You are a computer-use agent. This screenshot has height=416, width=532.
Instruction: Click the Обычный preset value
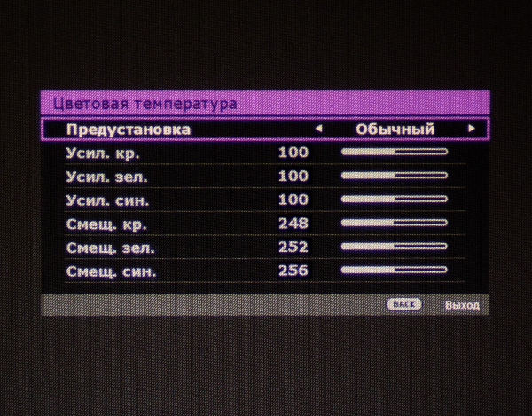395,129
